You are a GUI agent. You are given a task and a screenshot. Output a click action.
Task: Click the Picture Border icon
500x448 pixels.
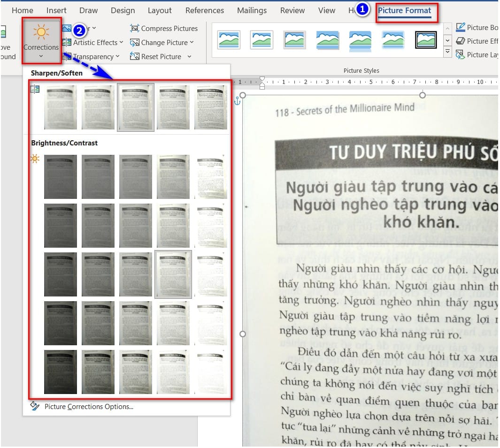pyautogui.click(x=461, y=27)
